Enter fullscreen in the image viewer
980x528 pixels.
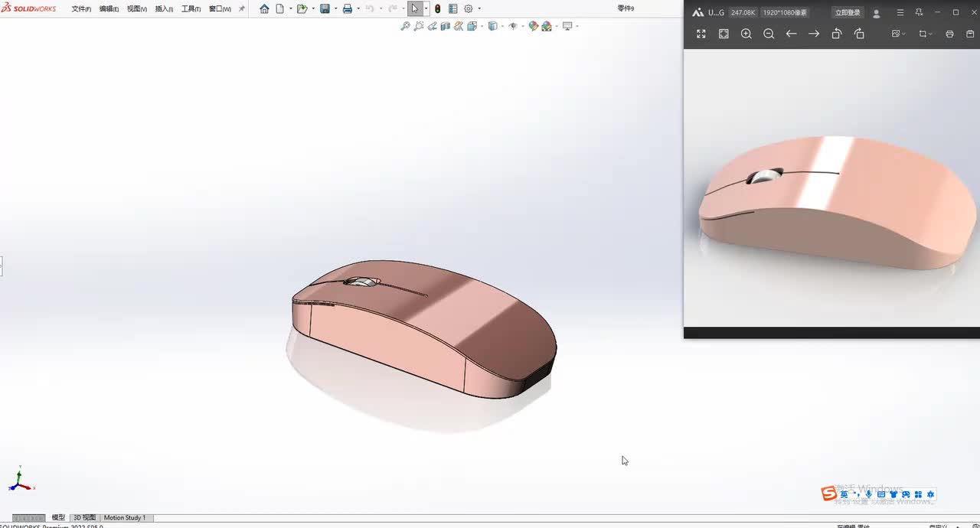pos(701,34)
